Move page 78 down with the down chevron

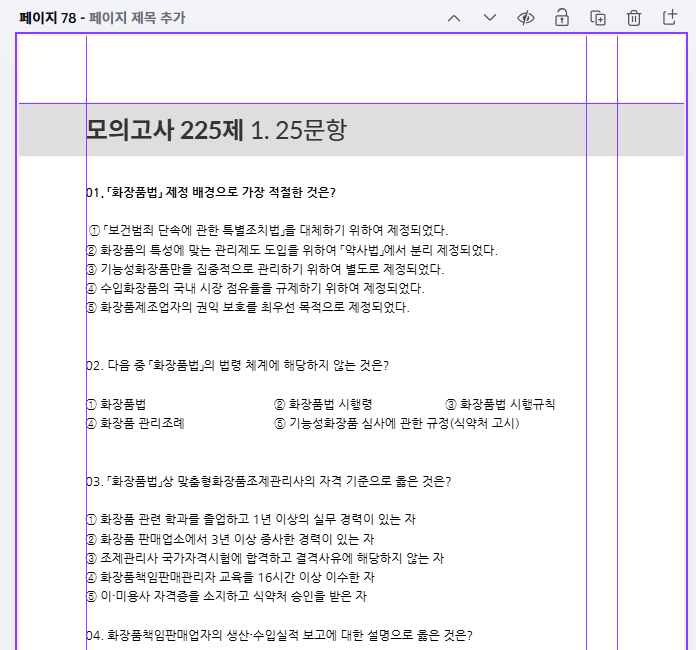point(490,18)
